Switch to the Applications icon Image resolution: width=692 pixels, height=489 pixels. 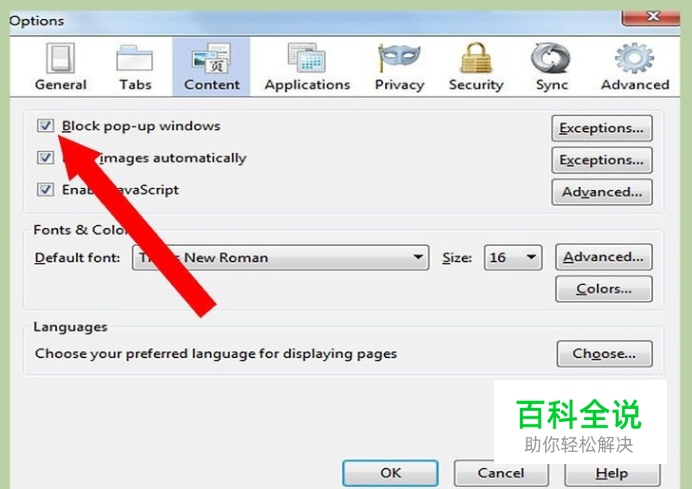click(x=307, y=58)
